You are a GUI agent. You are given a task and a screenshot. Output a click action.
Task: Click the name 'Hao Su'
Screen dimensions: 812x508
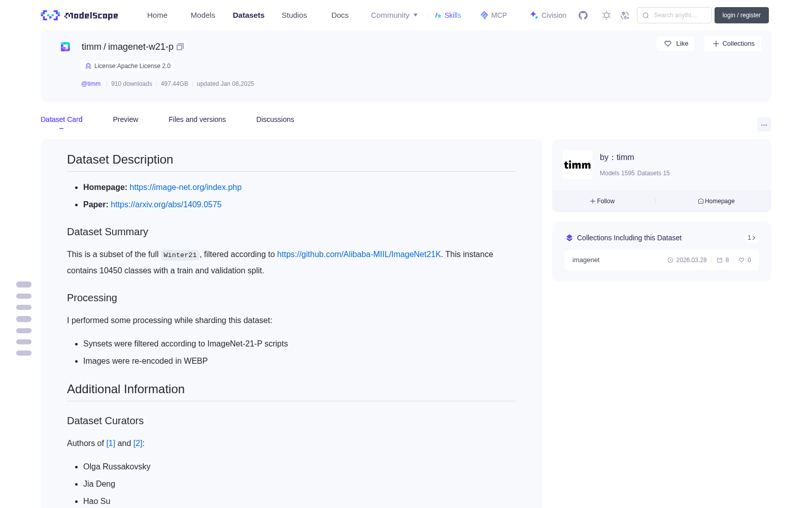96,501
